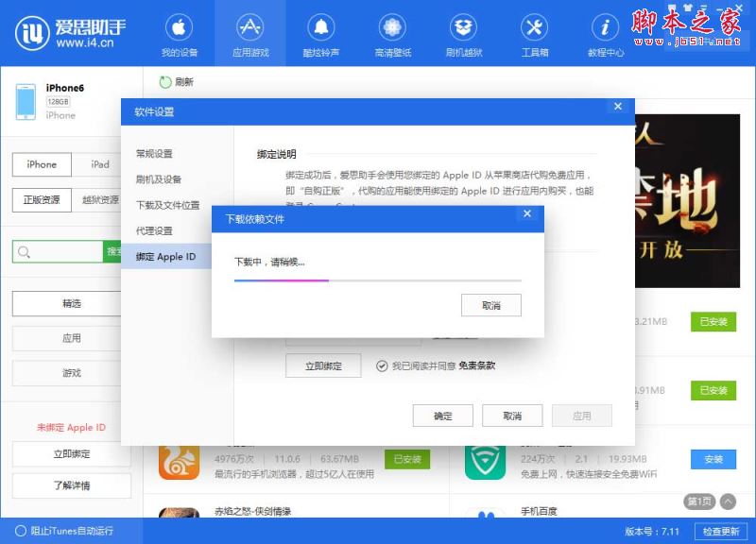Click 取消 in download dialog

tap(490, 305)
